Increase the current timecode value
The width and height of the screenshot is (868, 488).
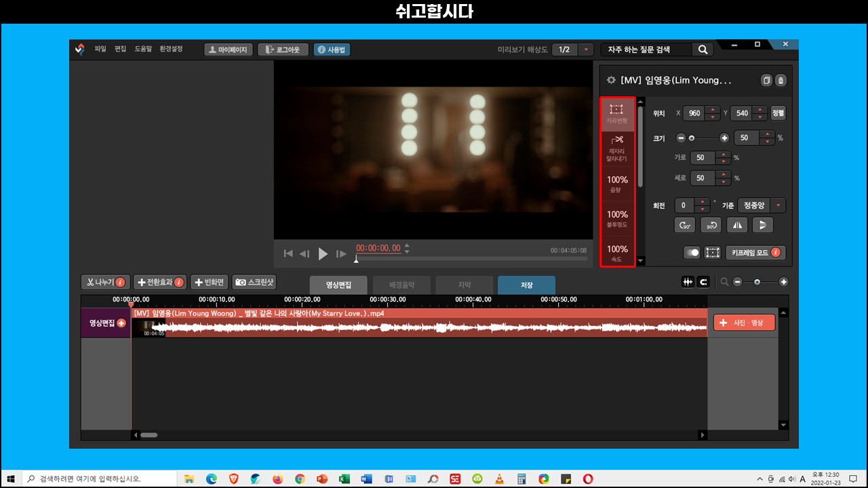[407, 245]
